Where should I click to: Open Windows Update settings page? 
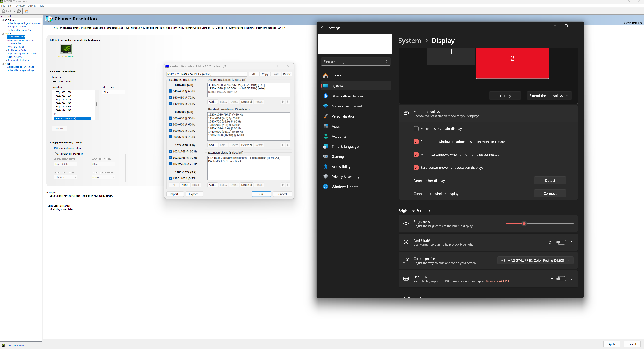[345, 187]
